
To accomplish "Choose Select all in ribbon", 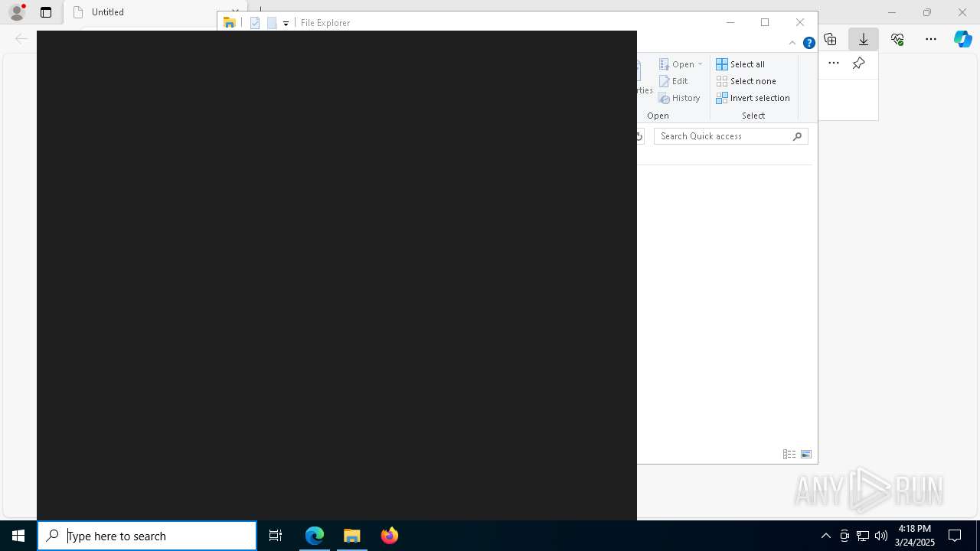I will [x=740, y=64].
